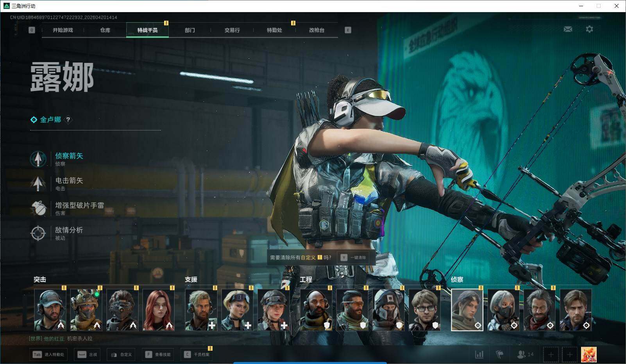Open the 开始游戏 tab

click(x=63, y=30)
